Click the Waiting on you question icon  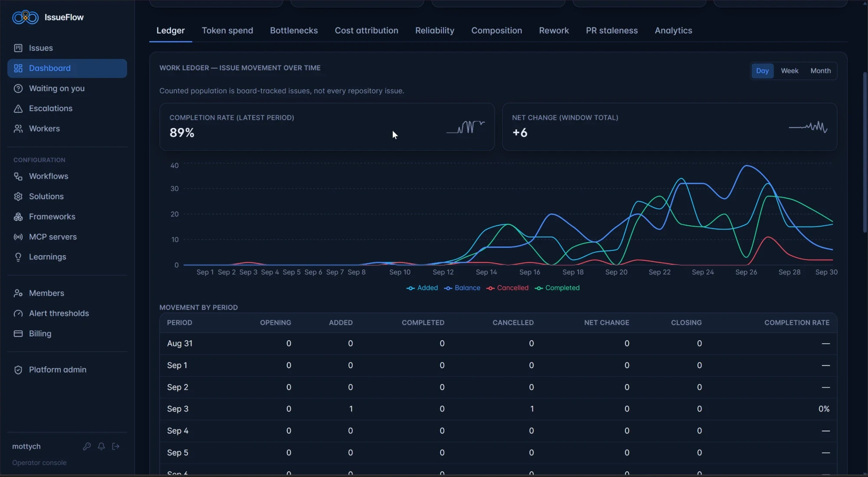pyautogui.click(x=18, y=89)
